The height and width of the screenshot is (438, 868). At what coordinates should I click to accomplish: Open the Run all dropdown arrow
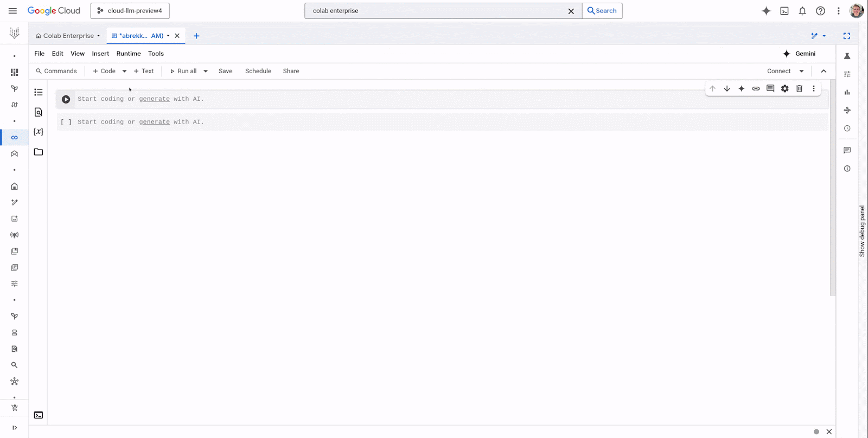[206, 71]
